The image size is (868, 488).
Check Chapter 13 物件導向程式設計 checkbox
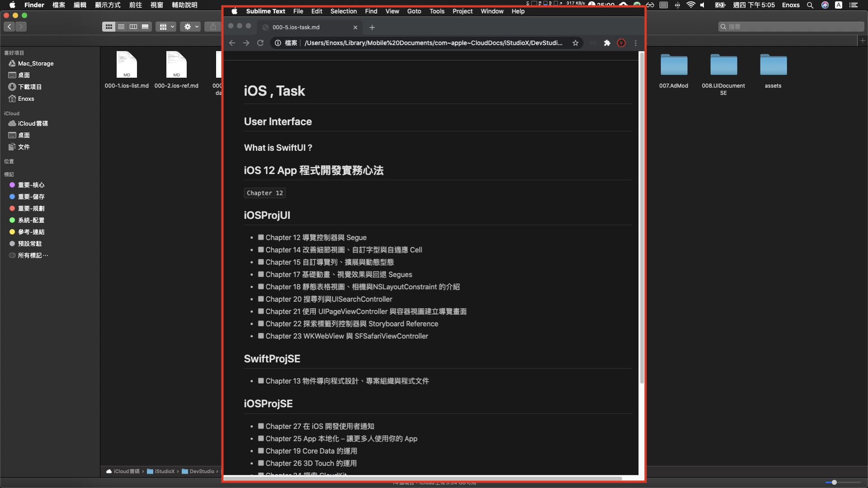261,381
